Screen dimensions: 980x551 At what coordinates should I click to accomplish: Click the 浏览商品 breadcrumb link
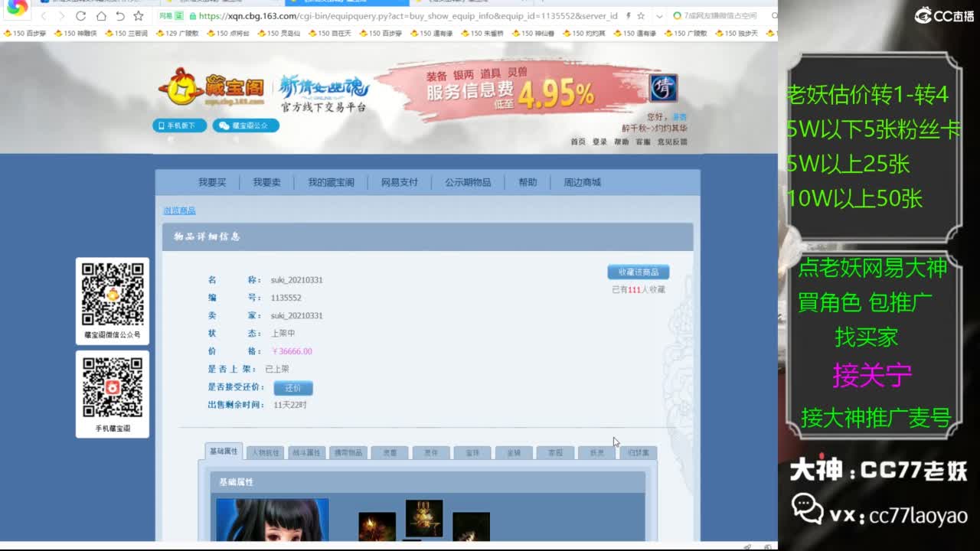179,210
